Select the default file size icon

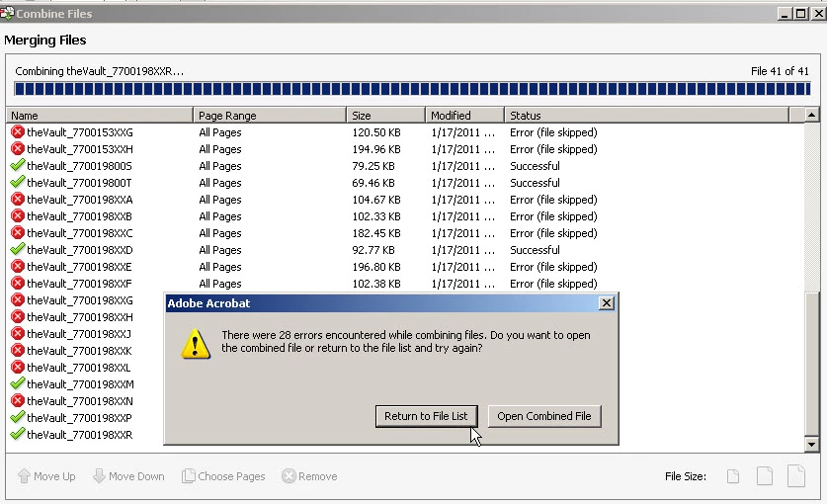764,476
